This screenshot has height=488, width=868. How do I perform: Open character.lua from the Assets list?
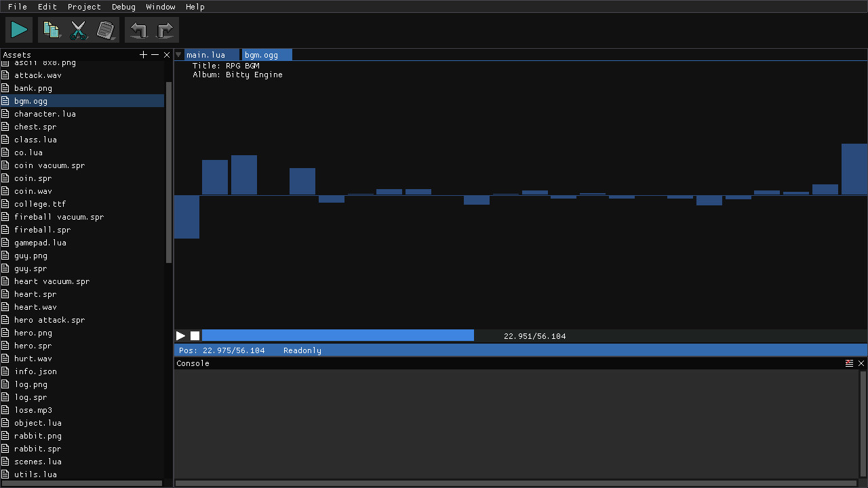click(45, 113)
